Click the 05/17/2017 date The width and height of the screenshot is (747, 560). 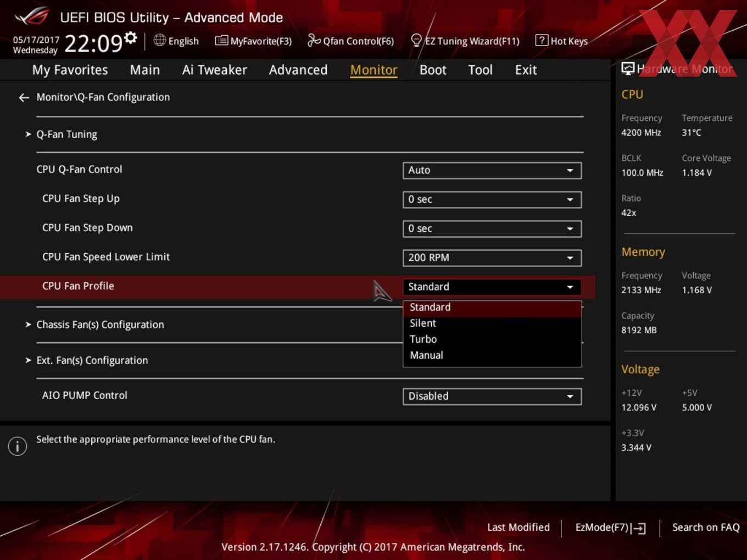point(36,40)
